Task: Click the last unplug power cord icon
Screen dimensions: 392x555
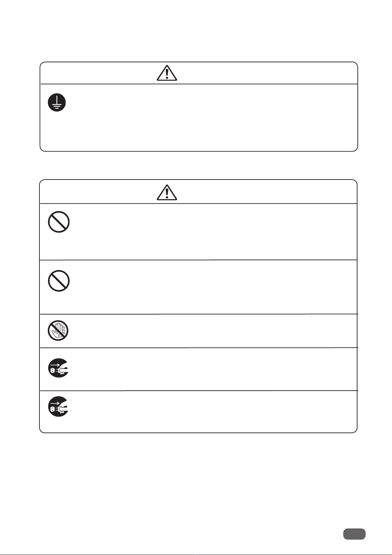Action: tap(58, 406)
